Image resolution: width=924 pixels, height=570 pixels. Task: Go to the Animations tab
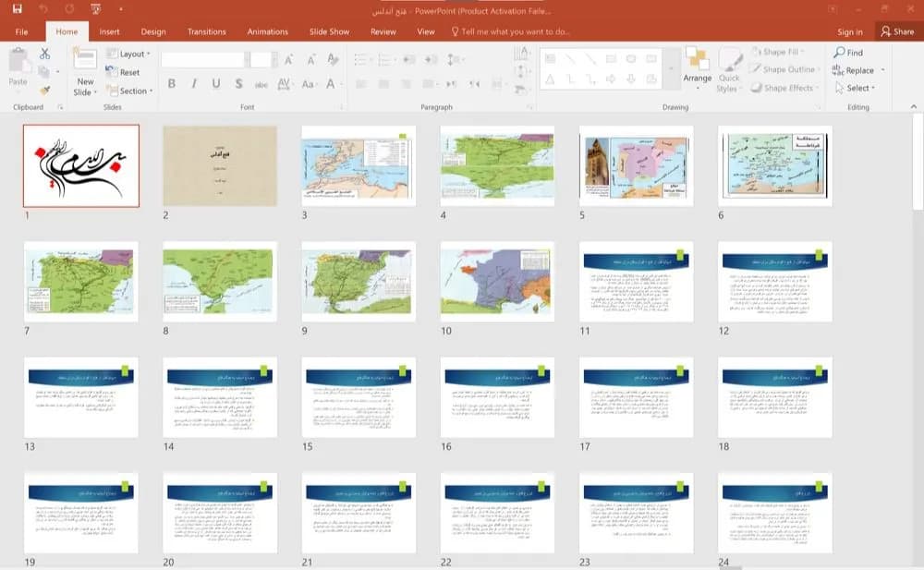[x=268, y=31]
